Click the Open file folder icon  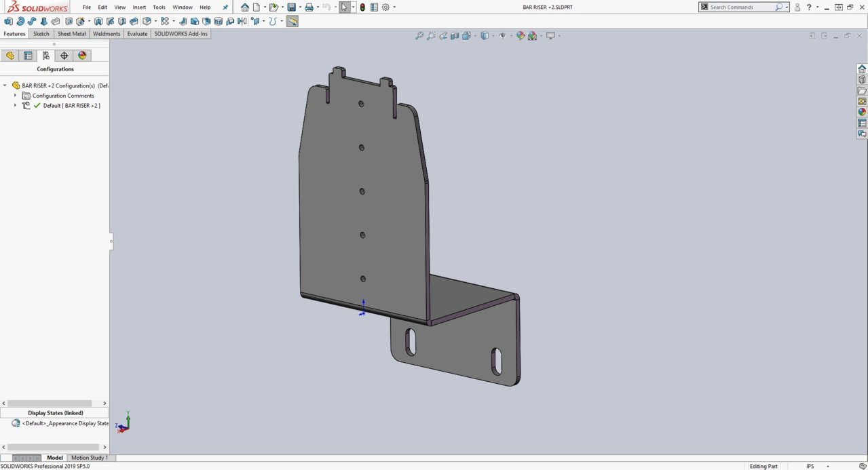(273, 7)
